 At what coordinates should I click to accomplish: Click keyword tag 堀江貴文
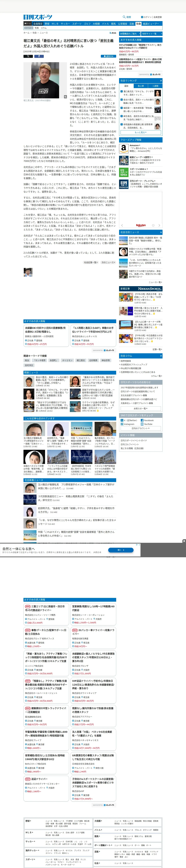(81, 360)
